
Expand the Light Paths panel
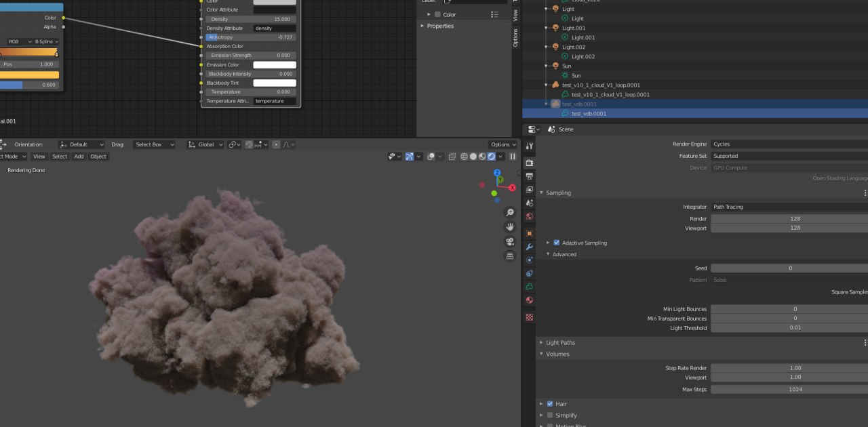pos(560,343)
